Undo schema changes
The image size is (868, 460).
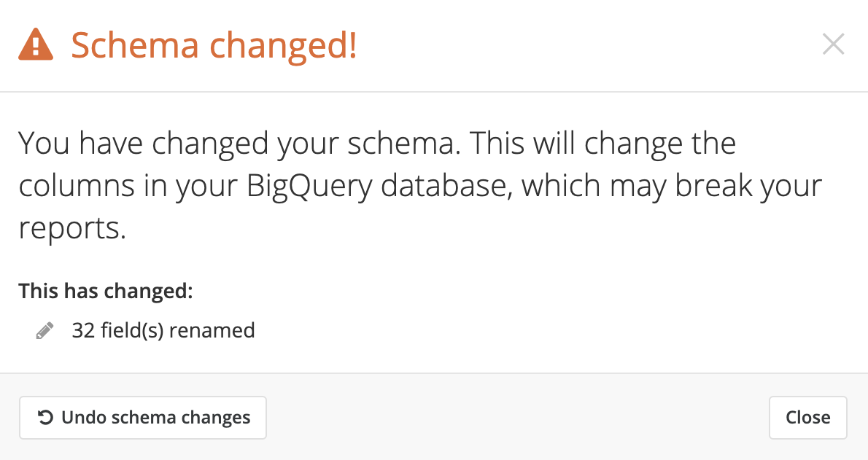click(143, 418)
